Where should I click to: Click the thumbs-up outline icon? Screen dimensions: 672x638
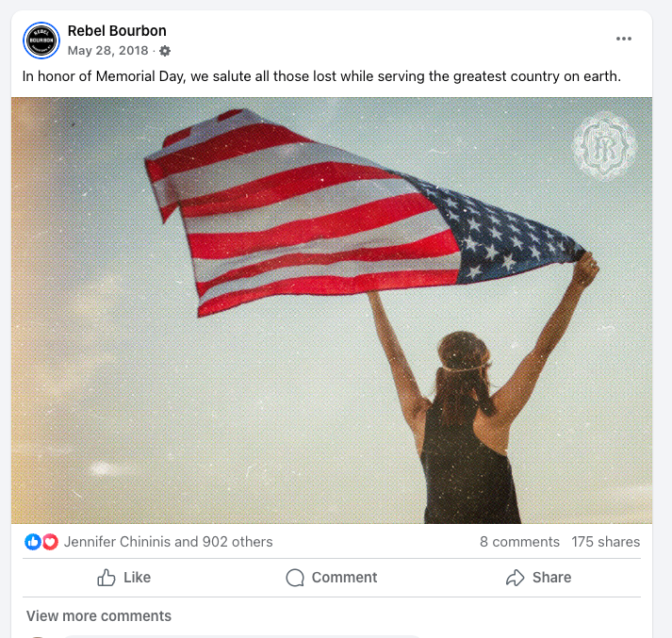(x=106, y=577)
